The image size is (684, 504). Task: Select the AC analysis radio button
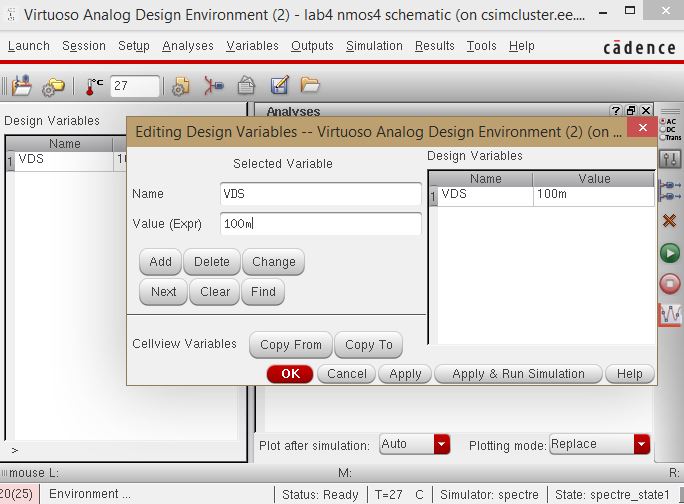point(663,121)
